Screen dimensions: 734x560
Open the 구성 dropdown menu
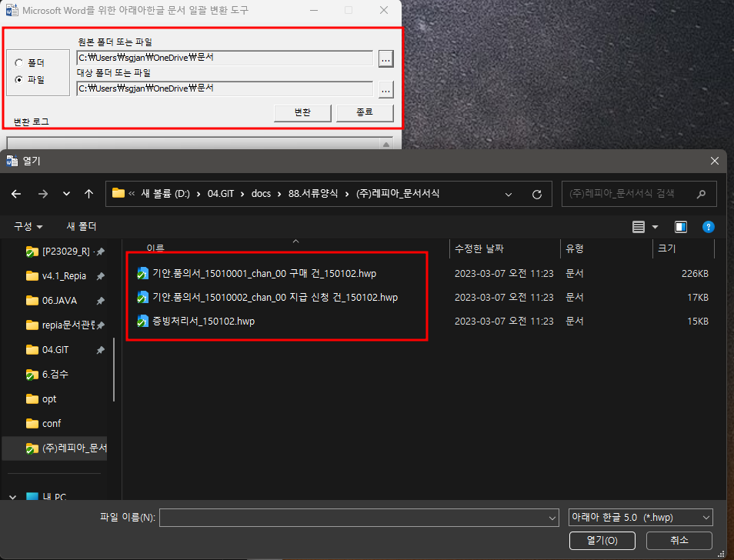(28, 227)
